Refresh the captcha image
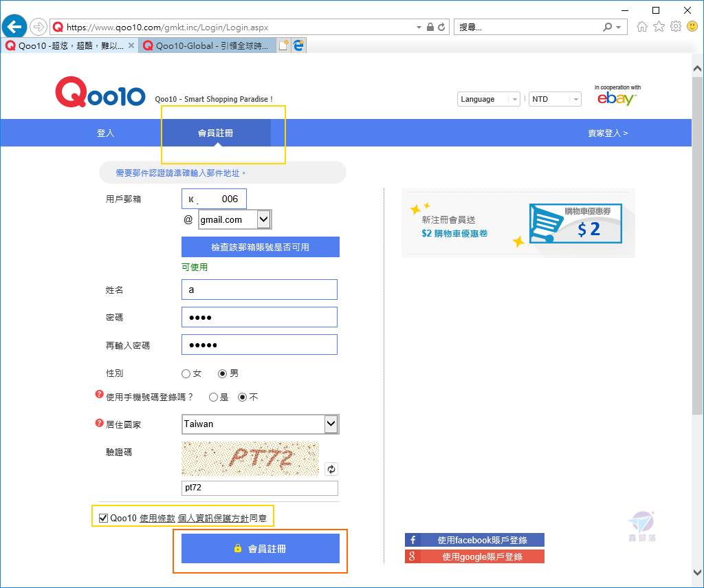This screenshot has width=704, height=588. click(331, 470)
